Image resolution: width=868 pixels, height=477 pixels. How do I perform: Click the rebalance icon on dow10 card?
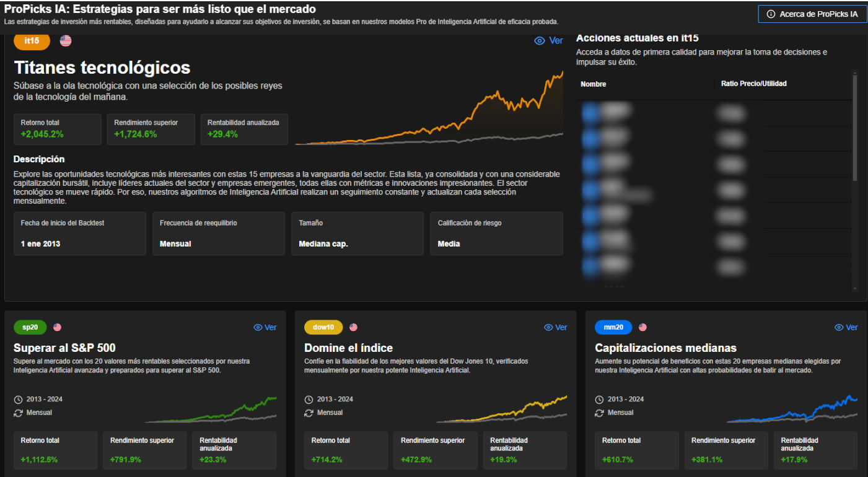309,413
